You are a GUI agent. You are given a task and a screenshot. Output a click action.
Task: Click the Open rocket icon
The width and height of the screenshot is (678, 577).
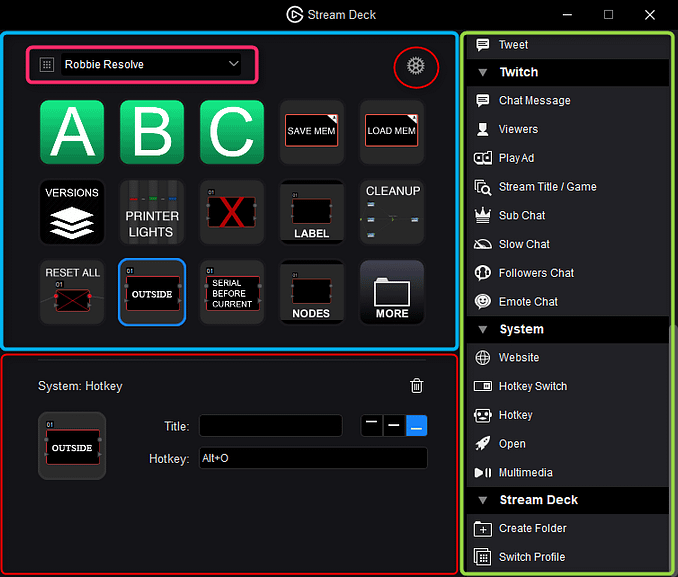tap(483, 444)
